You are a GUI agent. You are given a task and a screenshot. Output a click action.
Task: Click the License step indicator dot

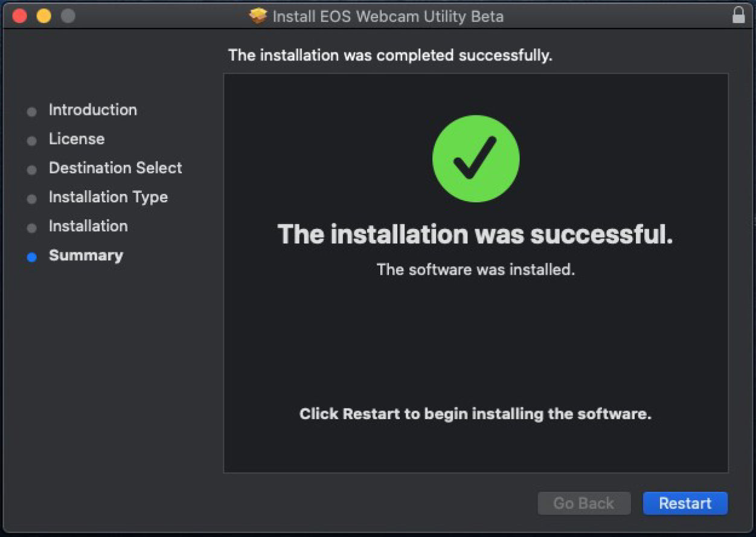coord(31,140)
